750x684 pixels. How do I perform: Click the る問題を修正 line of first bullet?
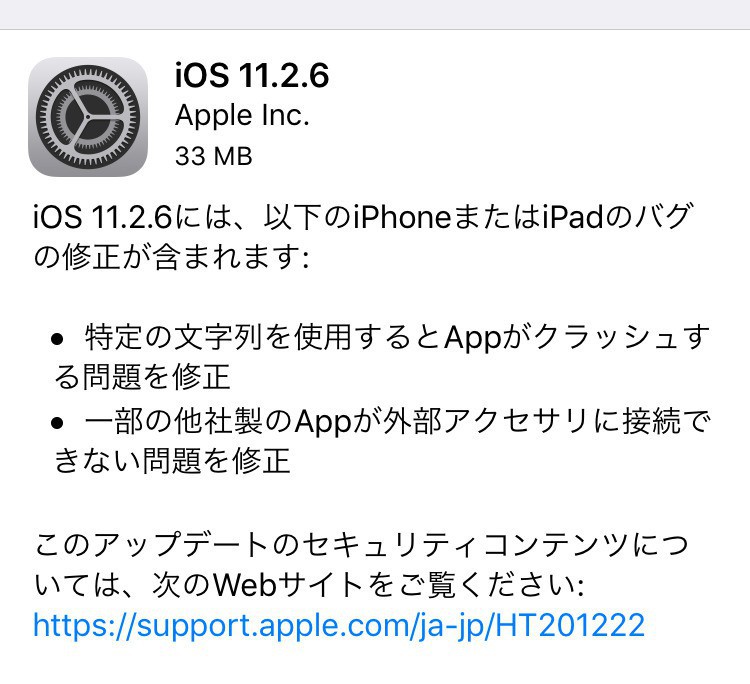[x=142, y=377]
